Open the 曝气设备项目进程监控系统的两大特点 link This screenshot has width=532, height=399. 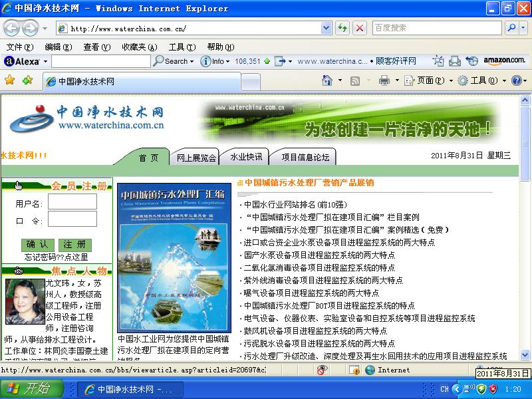(311, 293)
